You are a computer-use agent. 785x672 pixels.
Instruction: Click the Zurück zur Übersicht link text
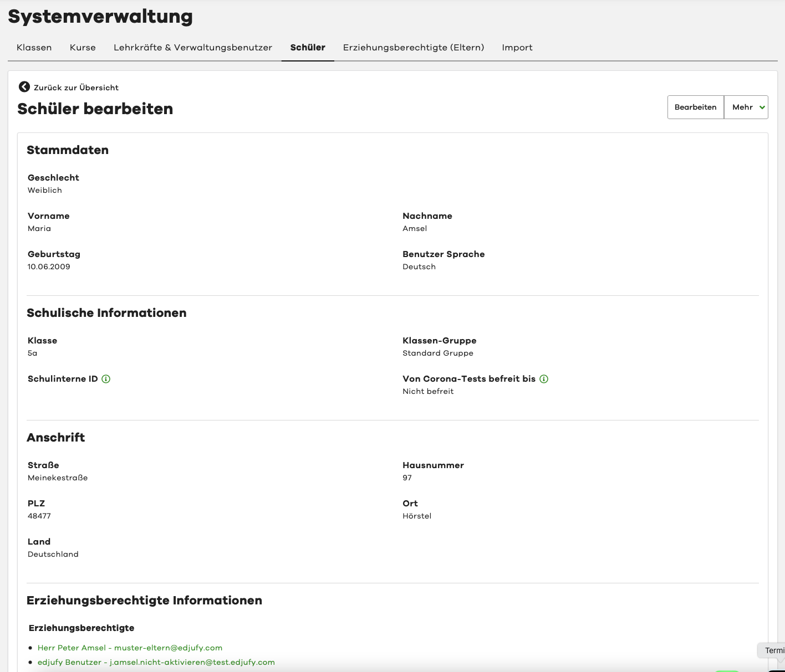tap(76, 88)
